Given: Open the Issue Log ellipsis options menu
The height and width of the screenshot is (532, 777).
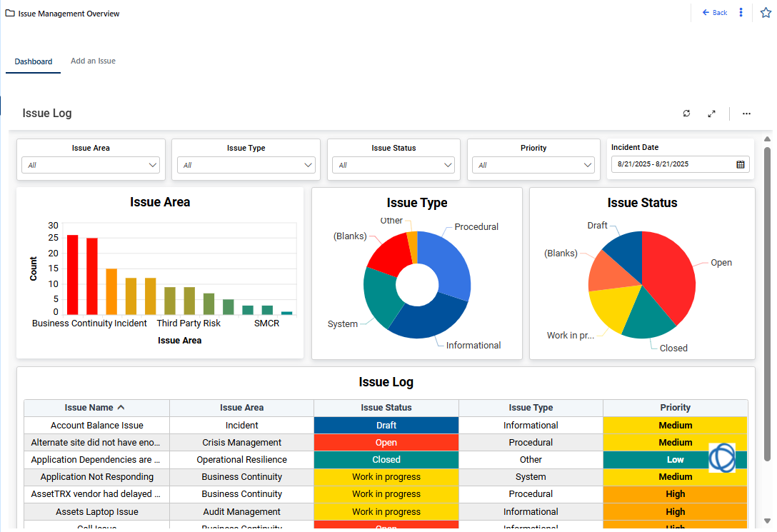Looking at the screenshot, I should (x=746, y=114).
